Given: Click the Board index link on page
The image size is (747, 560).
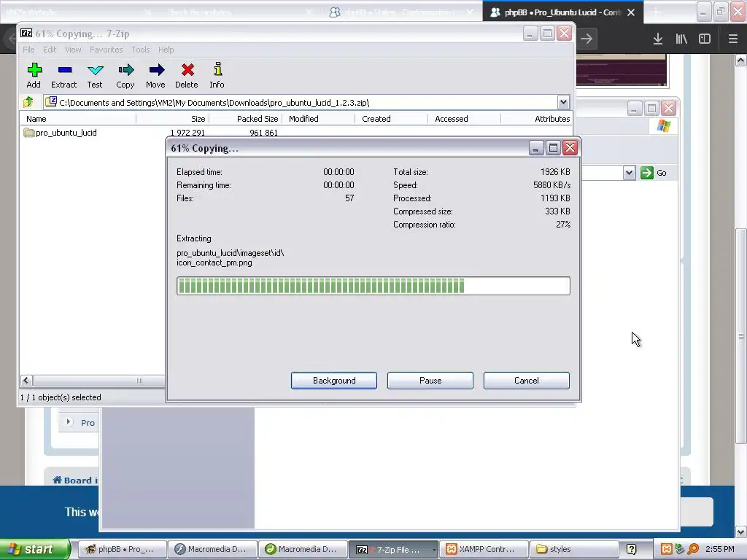Looking at the screenshot, I should (75, 480).
